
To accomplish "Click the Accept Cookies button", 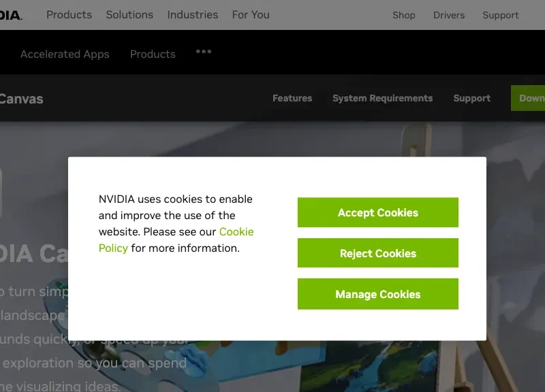I will (x=378, y=212).
